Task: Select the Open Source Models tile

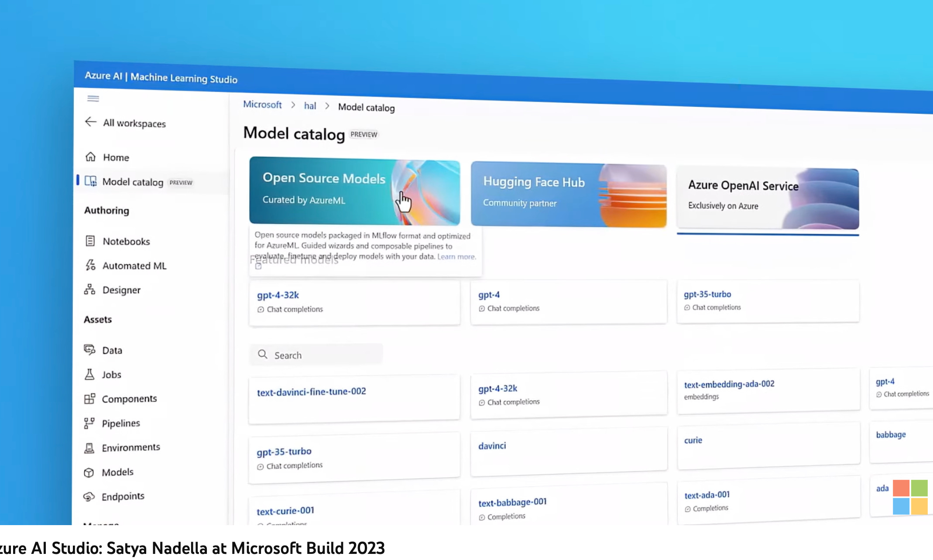Action: [323, 191]
